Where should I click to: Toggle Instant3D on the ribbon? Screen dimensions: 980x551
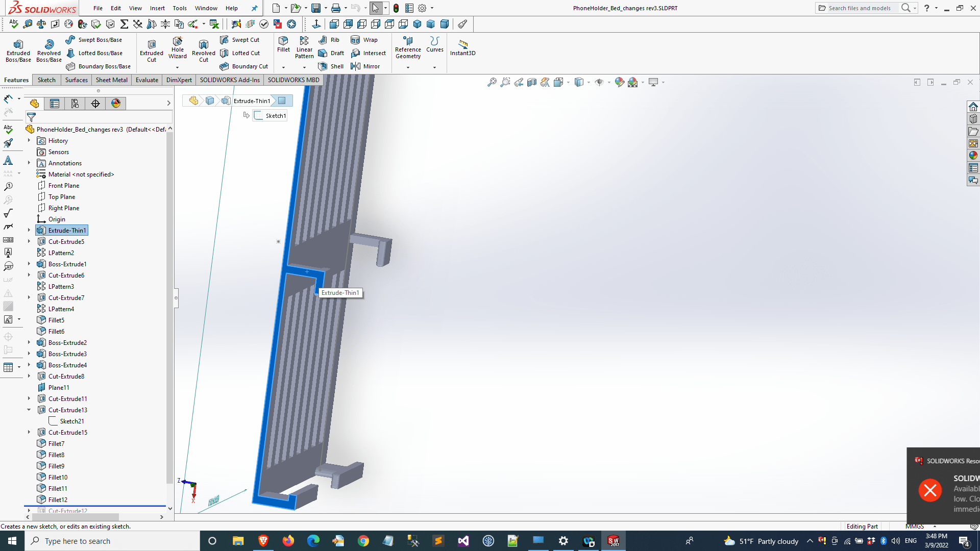pos(462,48)
